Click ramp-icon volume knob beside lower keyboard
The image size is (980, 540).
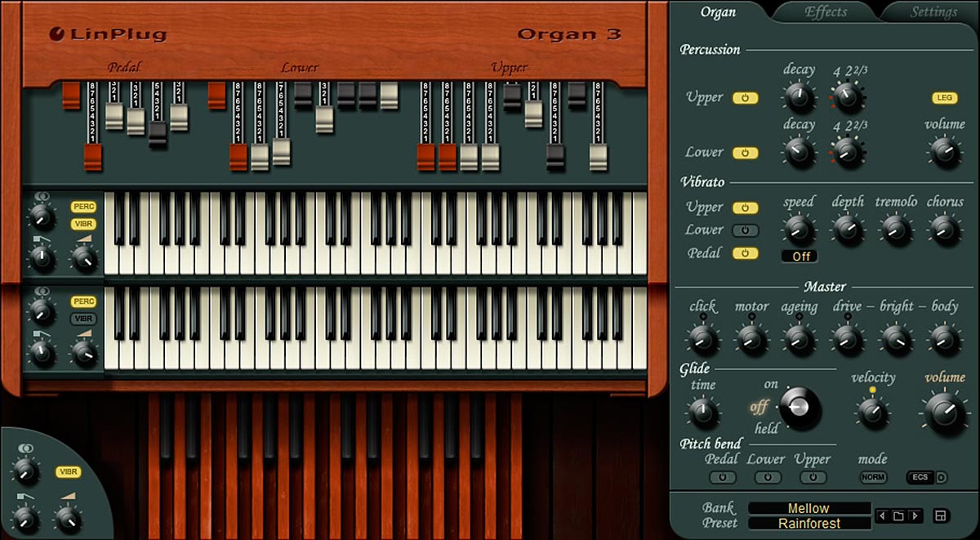click(83, 354)
